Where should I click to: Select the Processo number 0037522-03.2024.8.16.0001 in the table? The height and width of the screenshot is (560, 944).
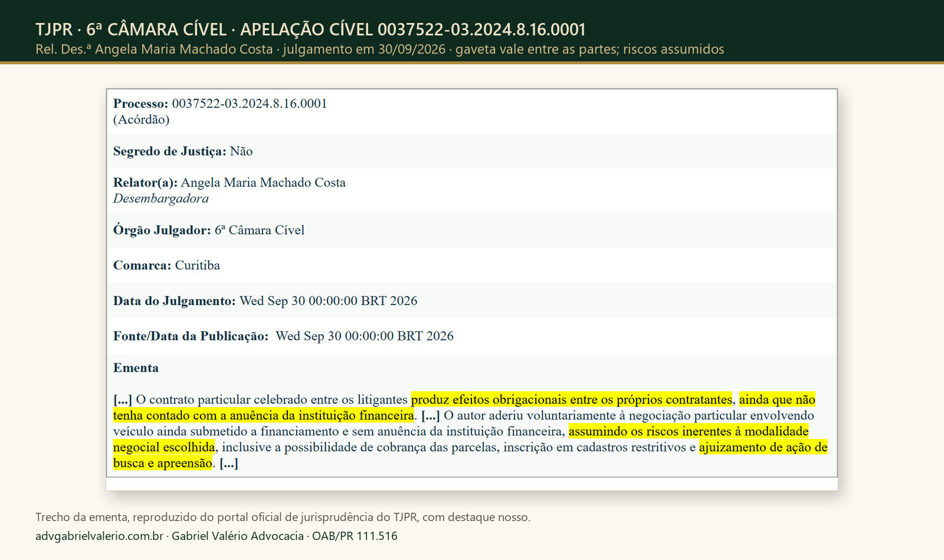pos(250,103)
